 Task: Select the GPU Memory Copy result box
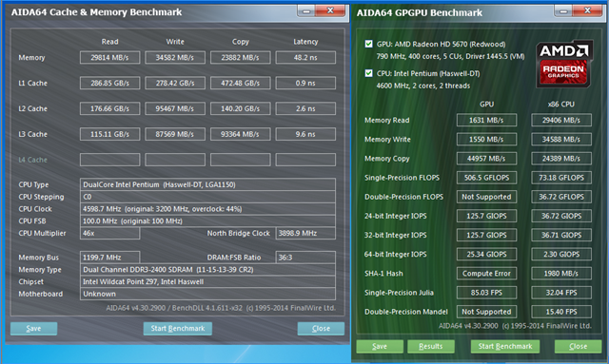pyautogui.click(x=486, y=159)
